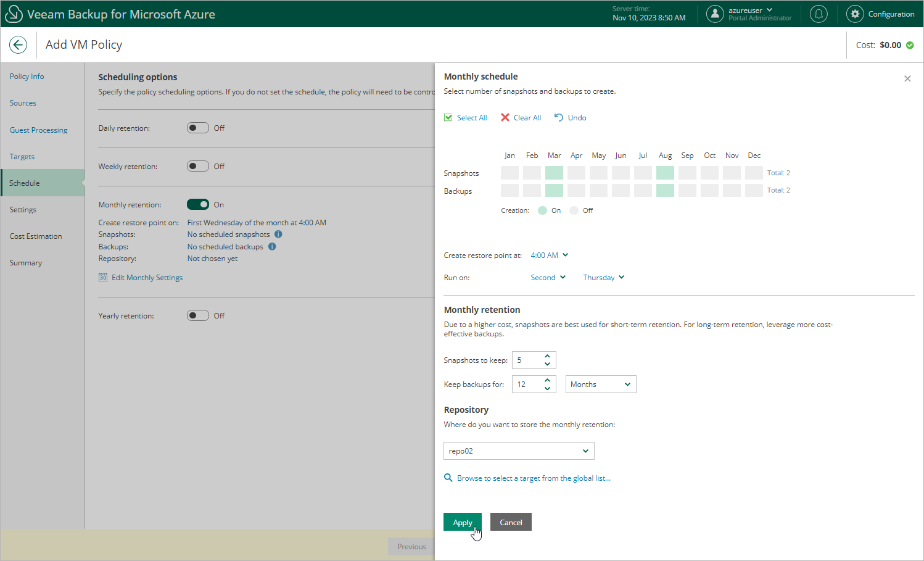The image size is (924, 561).
Task: Click the azureuser avatar icon
Action: pos(715,14)
